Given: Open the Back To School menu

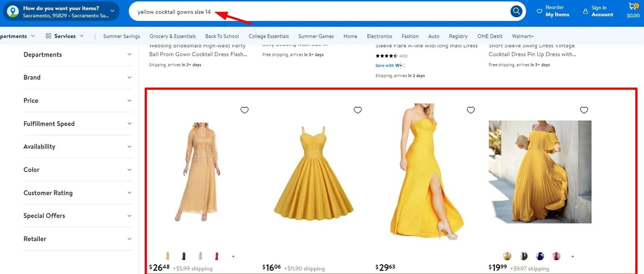Looking at the screenshot, I should 222,36.
